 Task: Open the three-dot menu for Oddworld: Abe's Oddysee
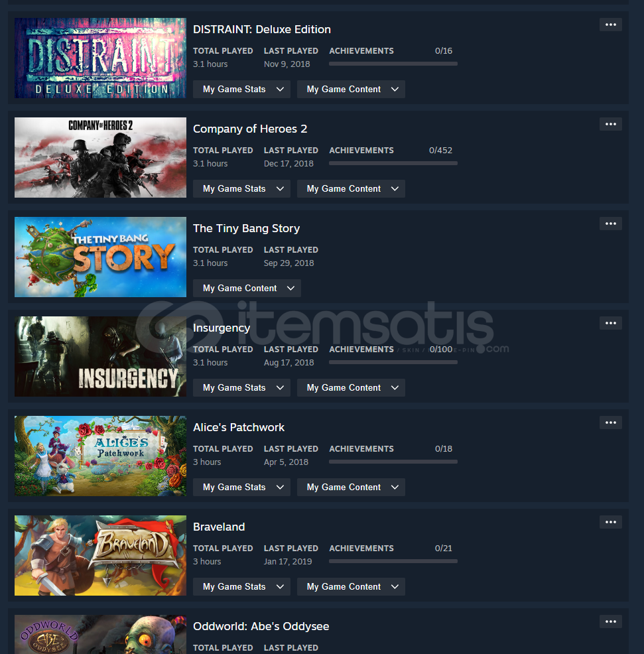click(611, 621)
